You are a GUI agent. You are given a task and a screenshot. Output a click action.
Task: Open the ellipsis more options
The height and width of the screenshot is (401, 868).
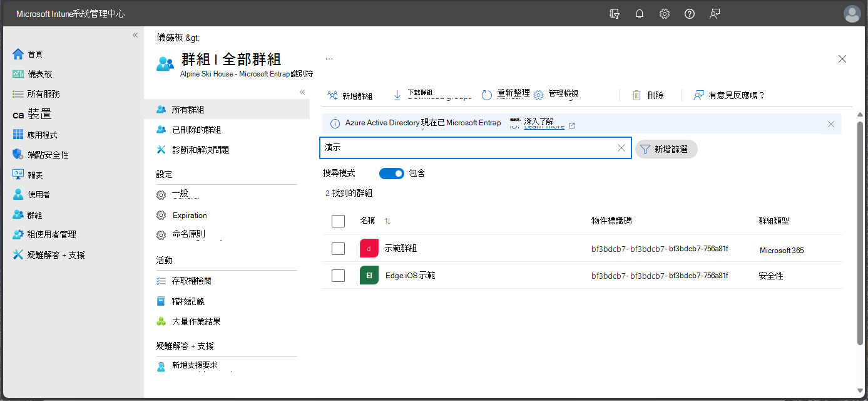[329, 58]
